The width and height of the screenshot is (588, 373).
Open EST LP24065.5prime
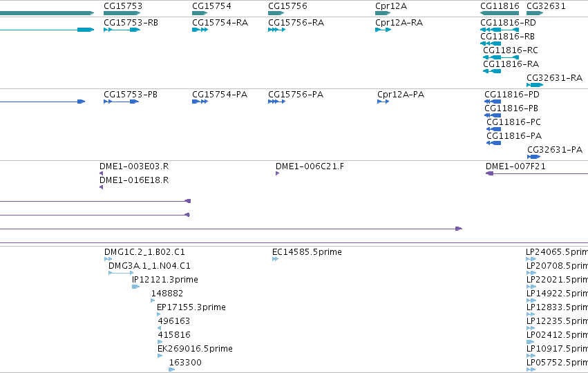point(531,259)
